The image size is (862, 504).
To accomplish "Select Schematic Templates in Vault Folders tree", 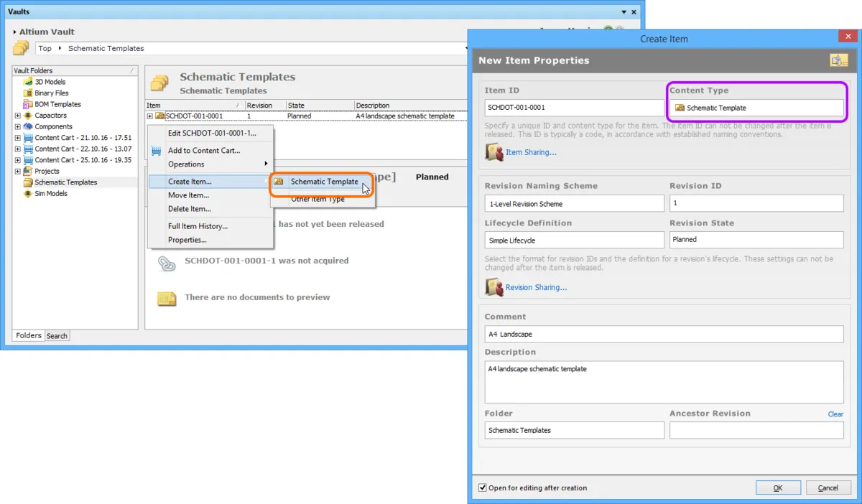I will (66, 182).
